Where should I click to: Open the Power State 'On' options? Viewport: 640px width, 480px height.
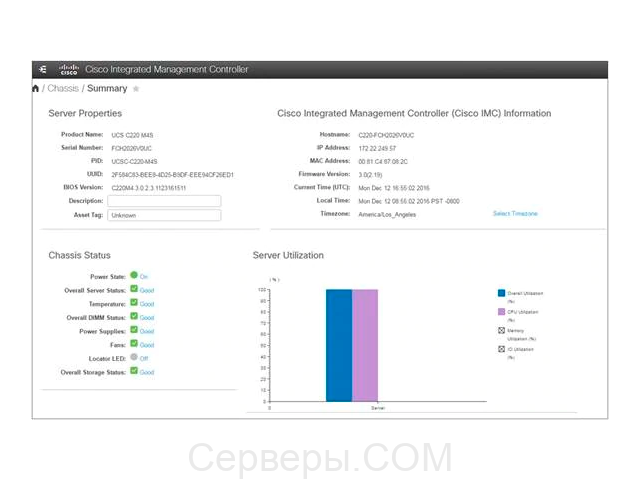click(144, 275)
